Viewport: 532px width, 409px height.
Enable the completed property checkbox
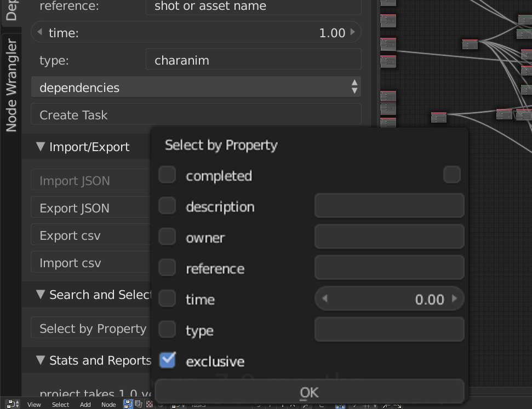coord(167,175)
